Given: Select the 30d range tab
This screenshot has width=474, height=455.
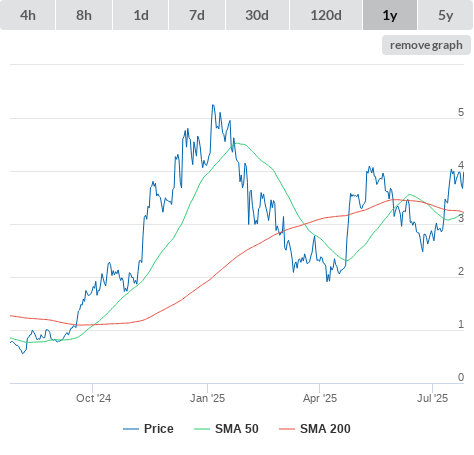Looking at the screenshot, I should [x=257, y=15].
